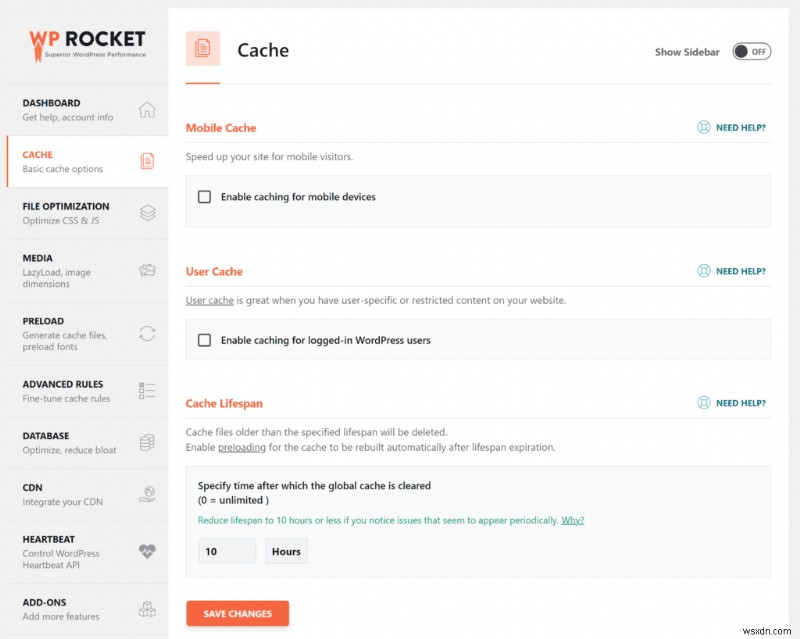Enable caching for mobile devices
The image size is (800, 639).
tap(204, 197)
